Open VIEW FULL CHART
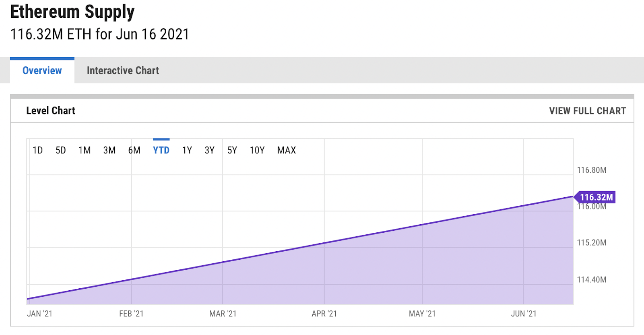644x335 pixels. pos(587,111)
